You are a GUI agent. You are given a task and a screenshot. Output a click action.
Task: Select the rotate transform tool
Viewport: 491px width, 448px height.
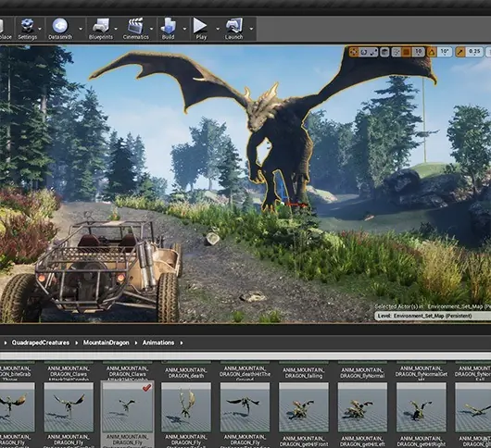coord(363,52)
